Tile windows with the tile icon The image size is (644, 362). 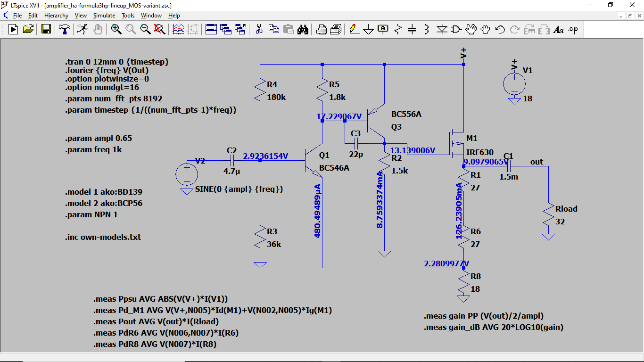point(211,29)
